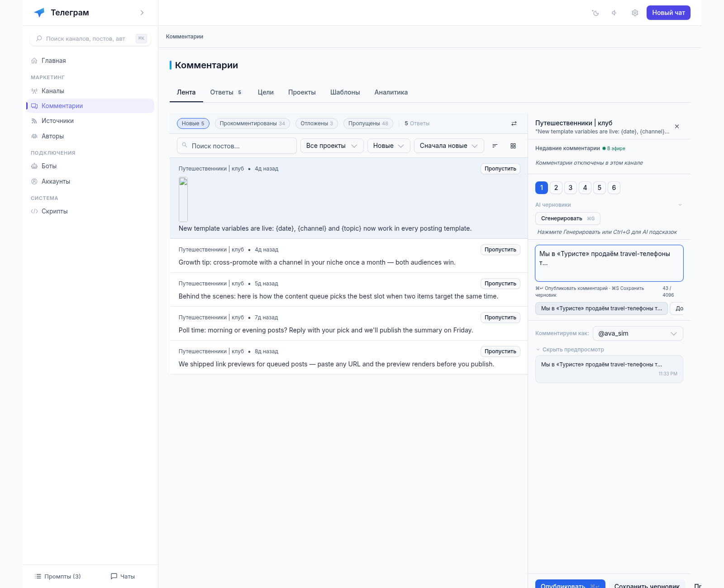This screenshot has width=724, height=588.
Task: Open Промпты (3) at sidebar bottom
Action: pyautogui.click(x=58, y=576)
